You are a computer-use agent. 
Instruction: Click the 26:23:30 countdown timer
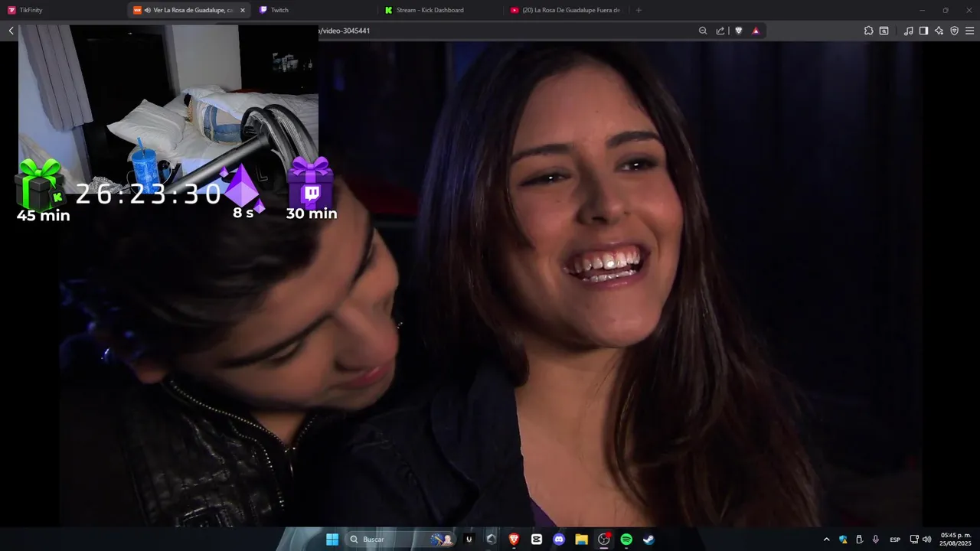point(149,194)
